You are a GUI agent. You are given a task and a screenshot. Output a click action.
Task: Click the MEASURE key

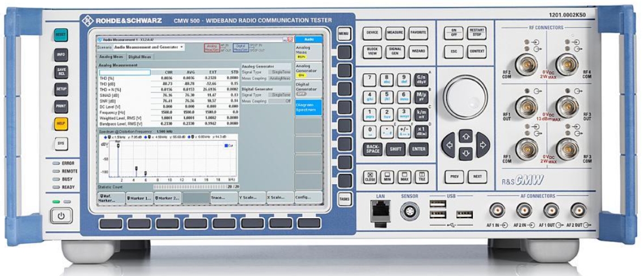(395, 33)
